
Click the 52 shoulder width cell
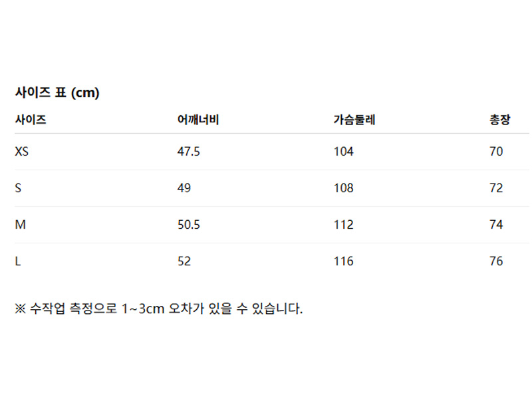point(184,261)
